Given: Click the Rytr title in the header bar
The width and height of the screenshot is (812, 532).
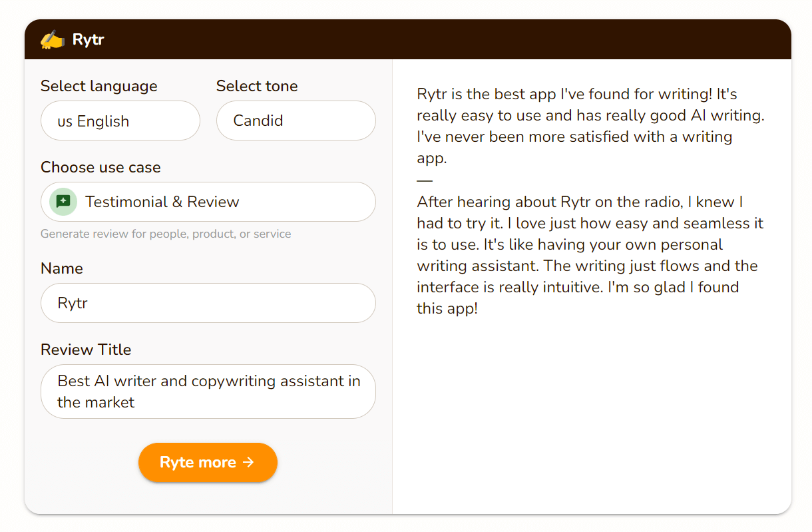Looking at the screenshot, I should coord(87,39).
